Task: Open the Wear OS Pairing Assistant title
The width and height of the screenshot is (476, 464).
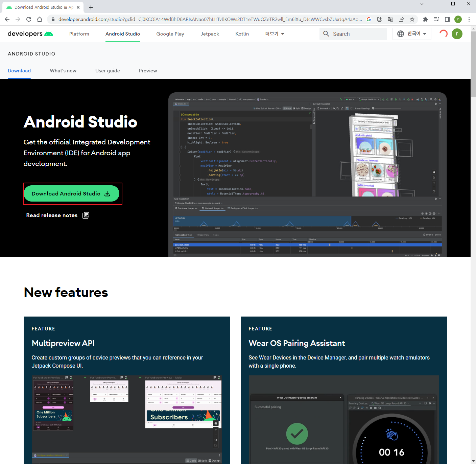Action: point(296,343)
